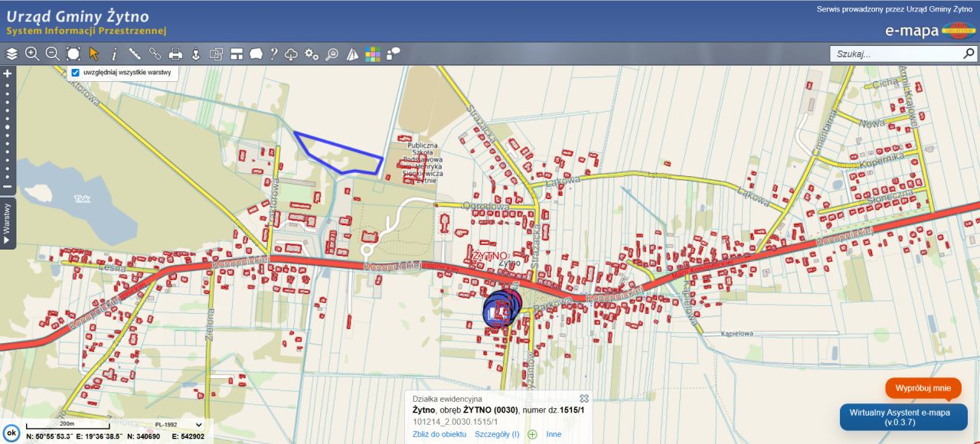The width and height of the screenshot is (980, 444).
Task: Choose the ruler measurement tool
Action: (135, 54)
